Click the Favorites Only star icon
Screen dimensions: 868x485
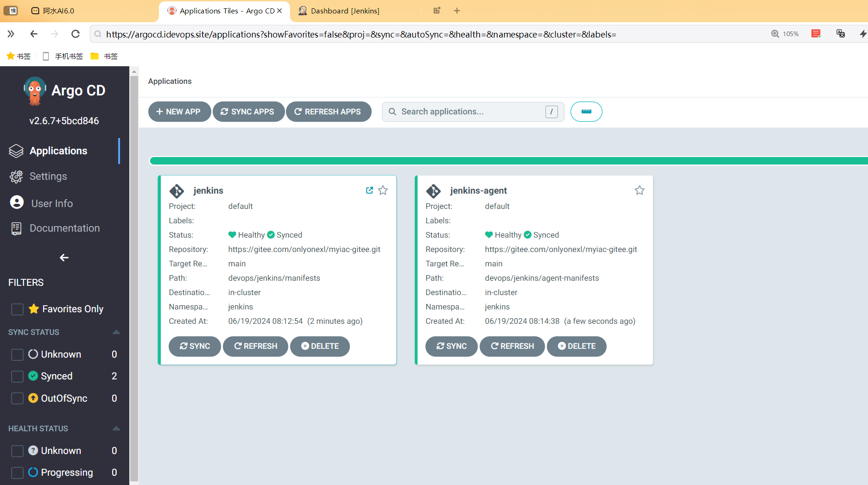pos(33,309)
